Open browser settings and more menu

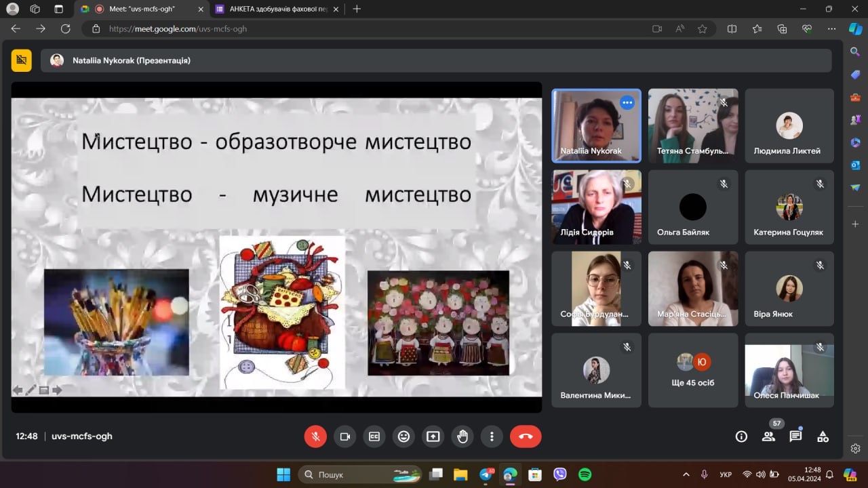pos(831,29)
